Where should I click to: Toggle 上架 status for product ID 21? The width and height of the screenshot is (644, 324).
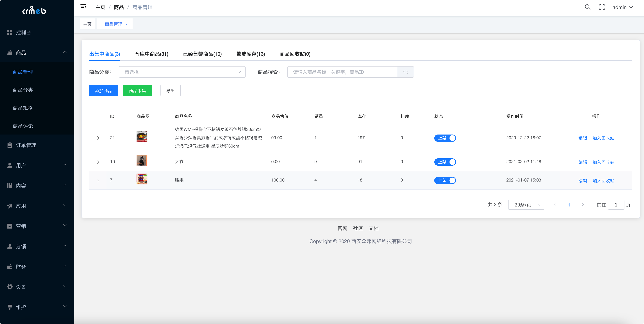445,138
